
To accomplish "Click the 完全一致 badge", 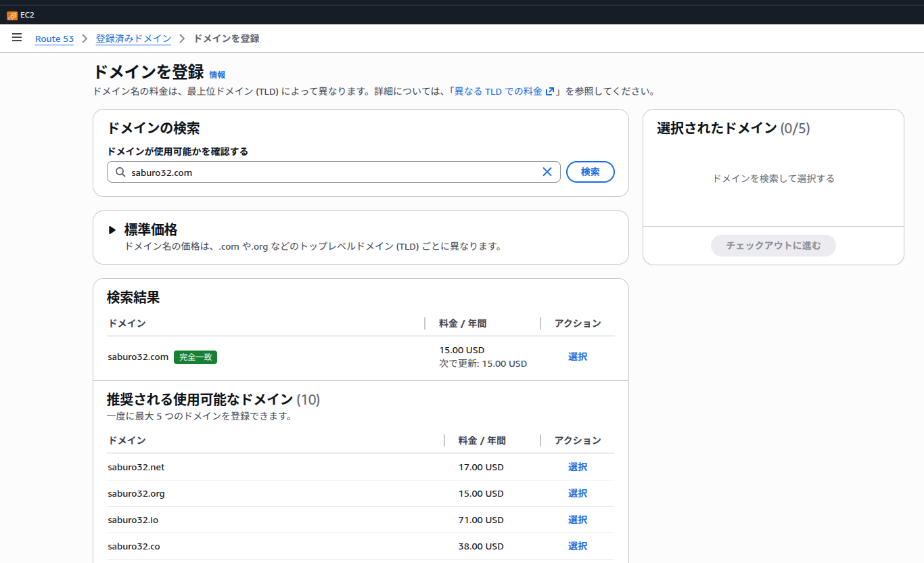I will pos(195,357).
